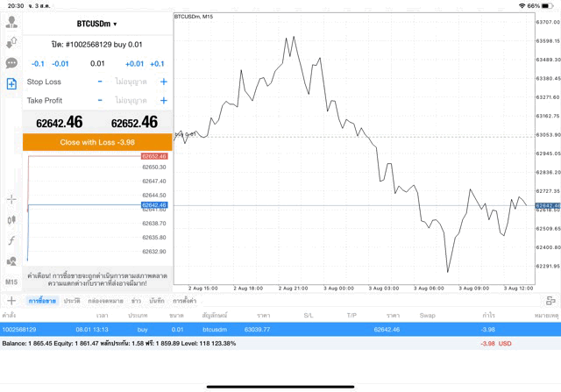The width and height of the screenshot is (561, 392).
Task: Increase Stop Loss with plus button
Action: click(164, 82)
